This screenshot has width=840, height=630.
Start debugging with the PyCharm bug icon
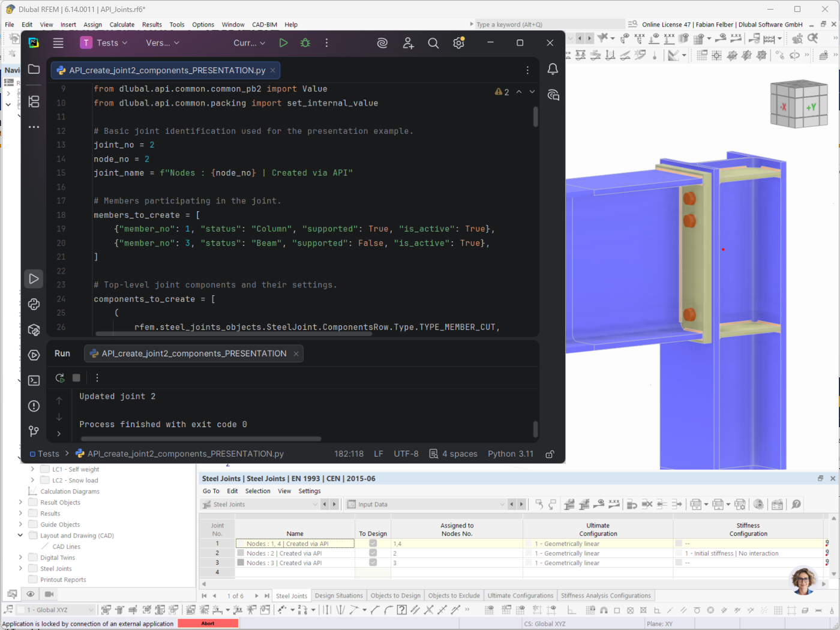coord(305,43)
